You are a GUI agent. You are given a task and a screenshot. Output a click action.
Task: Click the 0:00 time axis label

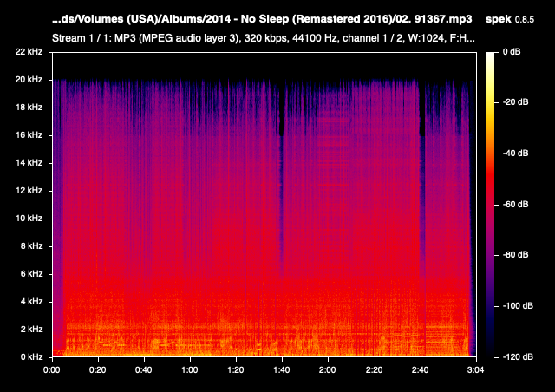[52, 370]
